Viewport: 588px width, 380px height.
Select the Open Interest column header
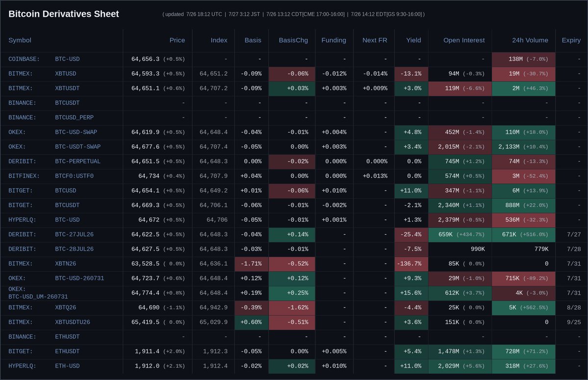(x=464, y=40)
